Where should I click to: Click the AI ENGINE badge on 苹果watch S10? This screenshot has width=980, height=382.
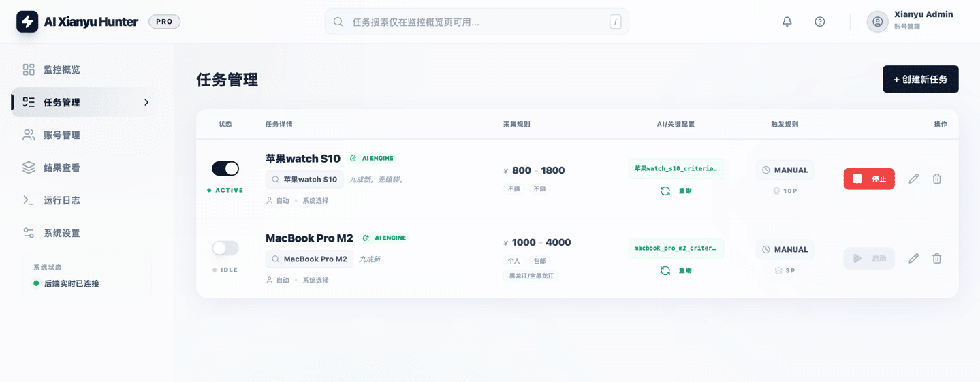click(372, 158)
